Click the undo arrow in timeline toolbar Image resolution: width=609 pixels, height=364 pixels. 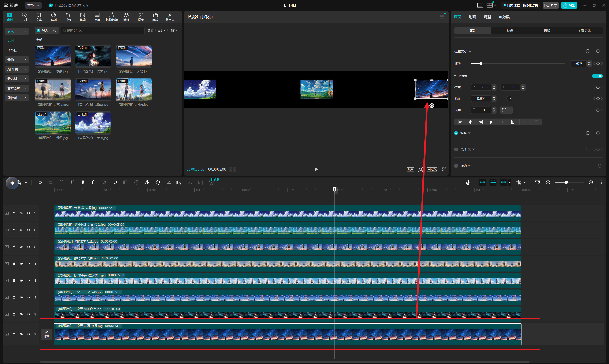pyautogui.click(x=40, y=182)
